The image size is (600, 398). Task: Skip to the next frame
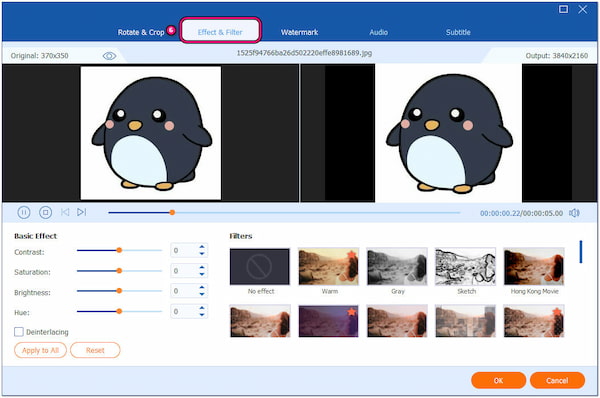tap(82, 212)
